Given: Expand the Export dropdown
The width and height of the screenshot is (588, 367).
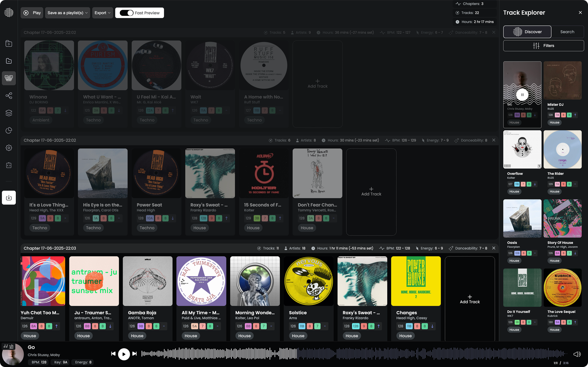Looking at the screenshot, I should pos(102,13).
